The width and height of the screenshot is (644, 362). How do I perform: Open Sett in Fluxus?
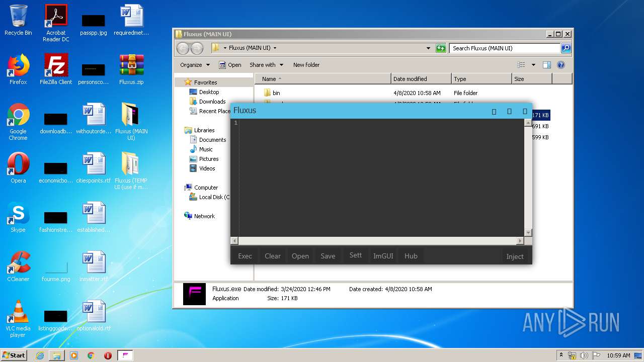point(356,255)
